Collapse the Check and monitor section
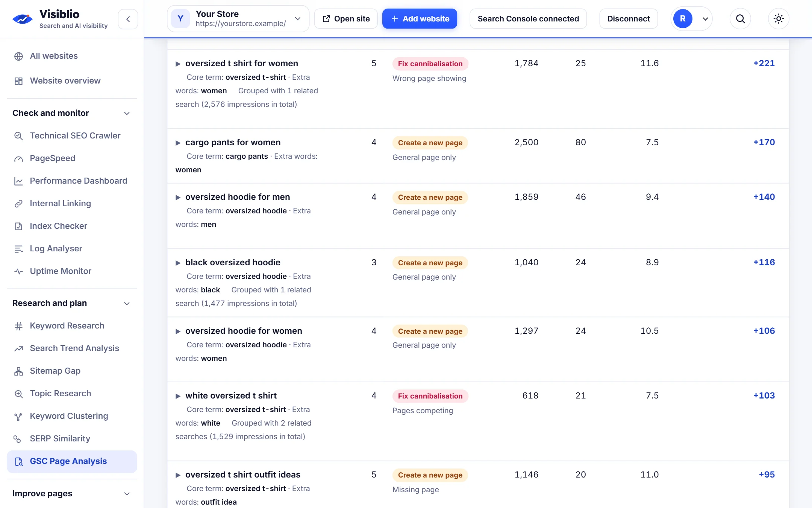 127,113
